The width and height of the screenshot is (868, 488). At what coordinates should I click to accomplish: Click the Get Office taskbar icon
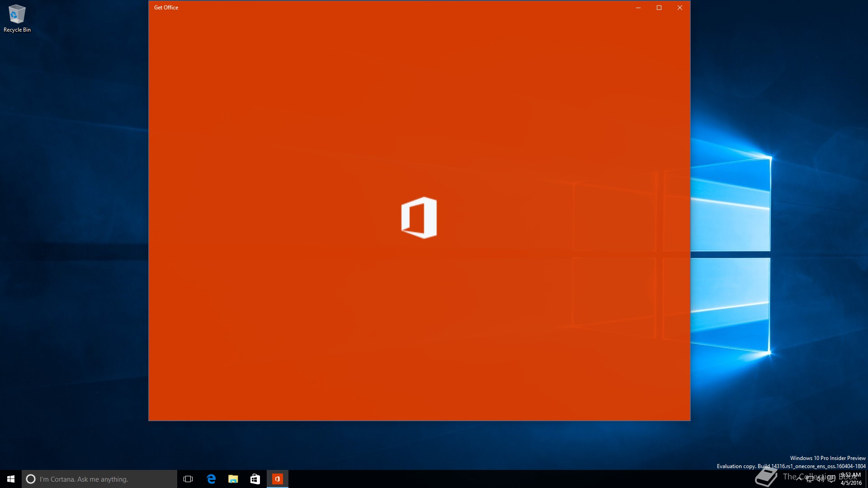click(277, 479)
